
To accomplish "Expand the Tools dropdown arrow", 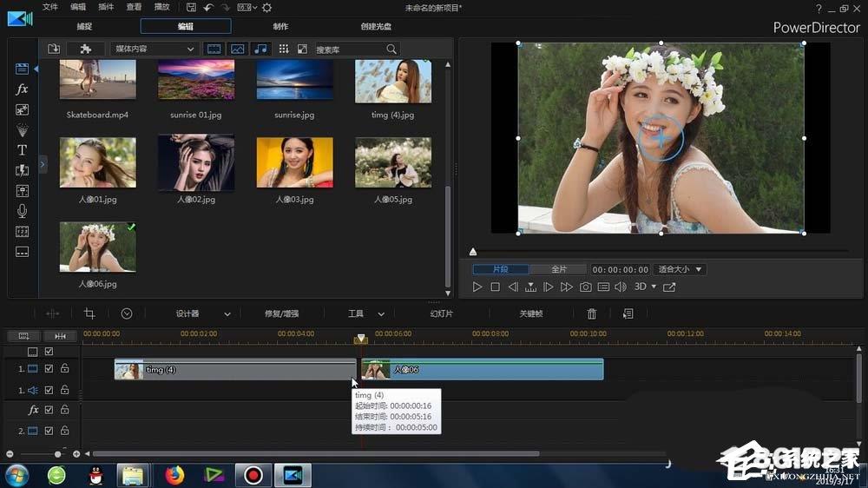I will point(381,314).
